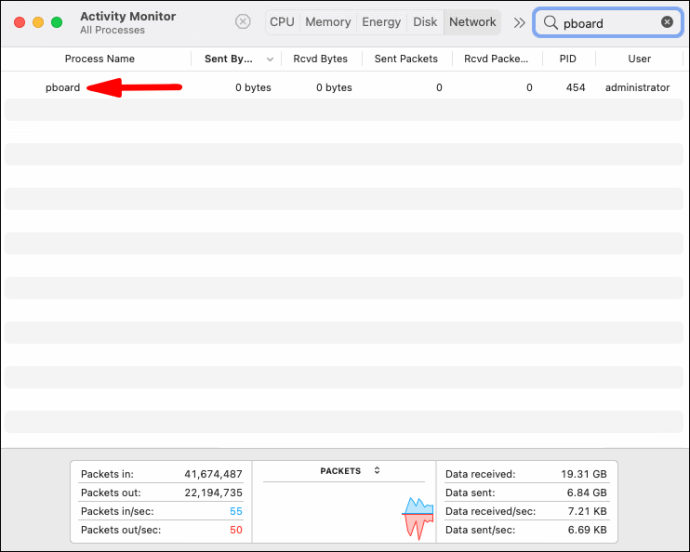Viewport: 690px width, 552px height.
Task: Sort by the Rcvd Bytes column
Action: pyautogui.click(x=320, y=59)
